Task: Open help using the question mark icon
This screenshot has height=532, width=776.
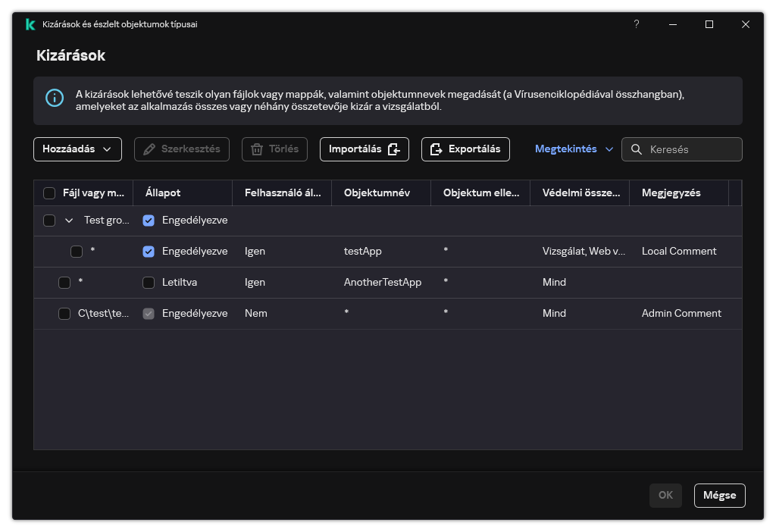Action: [636, 24]
